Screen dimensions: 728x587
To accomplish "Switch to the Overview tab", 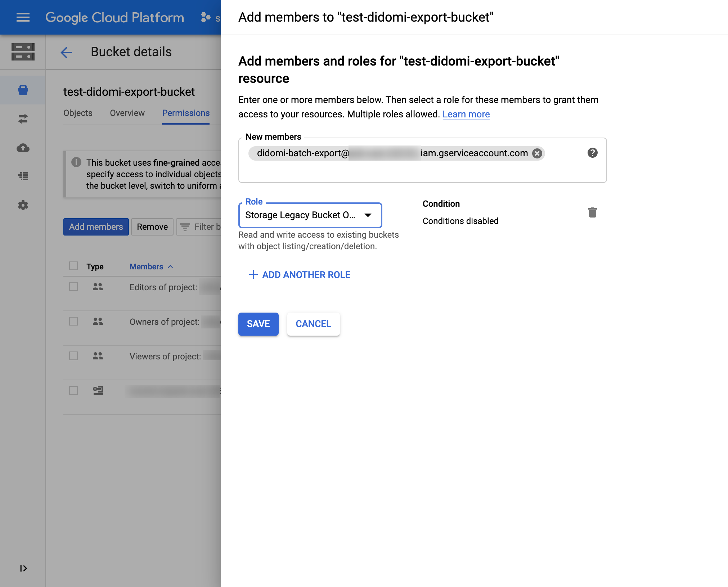I will click(127, 113).
